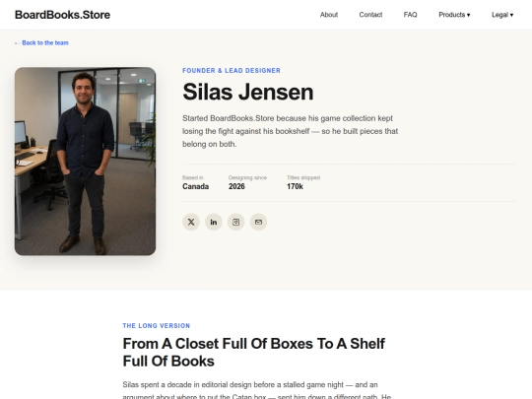The width and height of the screenshot is (532, 399).
Task: Click the founder bio intro paragraph
Action: pos(290,131)
